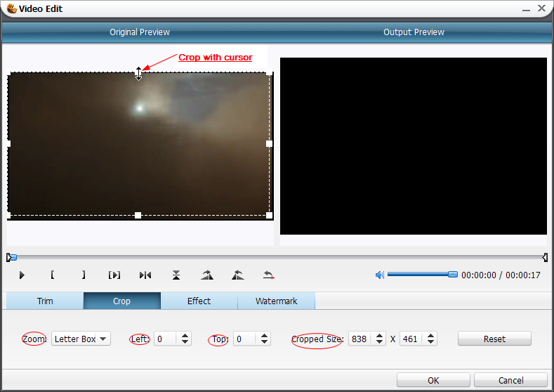Click the Cancel button
This screenshot has height=392, width=554.
pyautogui.click(x=510, y=380)
